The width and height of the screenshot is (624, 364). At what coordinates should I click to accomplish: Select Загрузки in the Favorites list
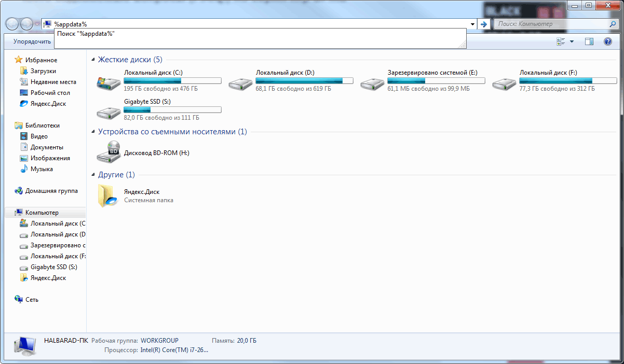(x=43, y=71)
